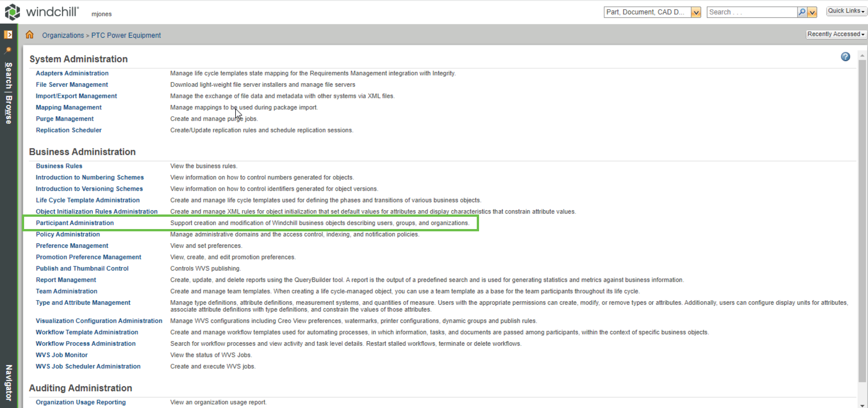
Task: Open Preference Management
Action: (72, 246)
